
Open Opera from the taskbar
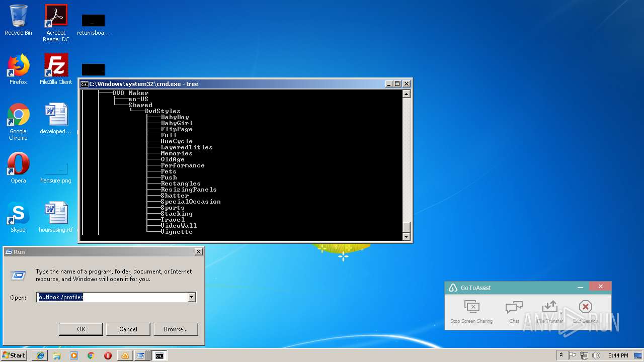click(x=108, y=355)
